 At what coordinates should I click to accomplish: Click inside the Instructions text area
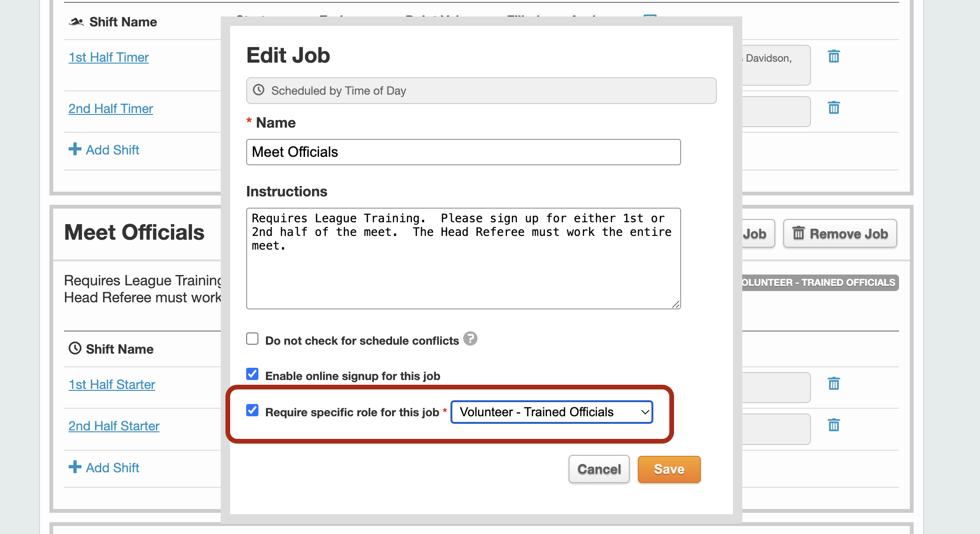coord(463,259)
